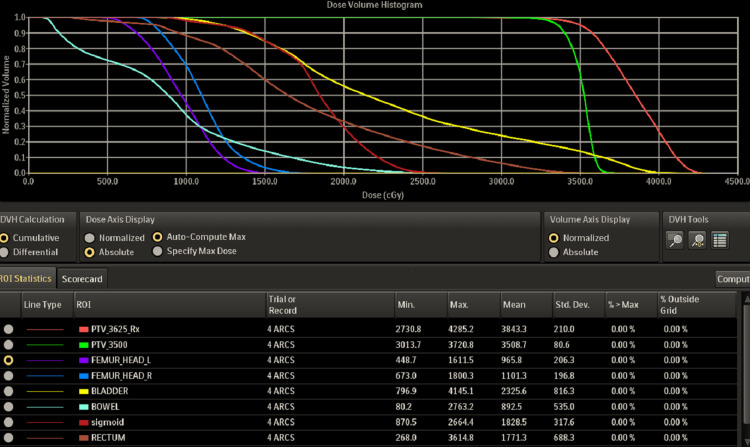Click the sigmoid dark red color swatch
The image size is (750, 447).
point(84,423)
